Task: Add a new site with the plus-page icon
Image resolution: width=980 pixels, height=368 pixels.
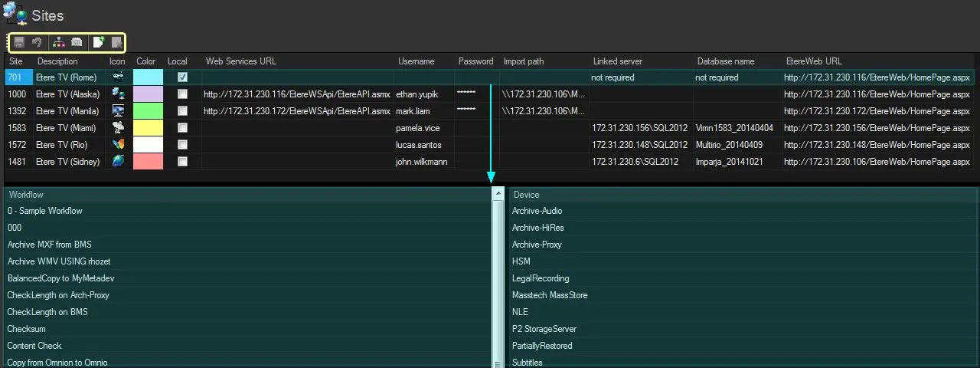Action: [98, 43]
